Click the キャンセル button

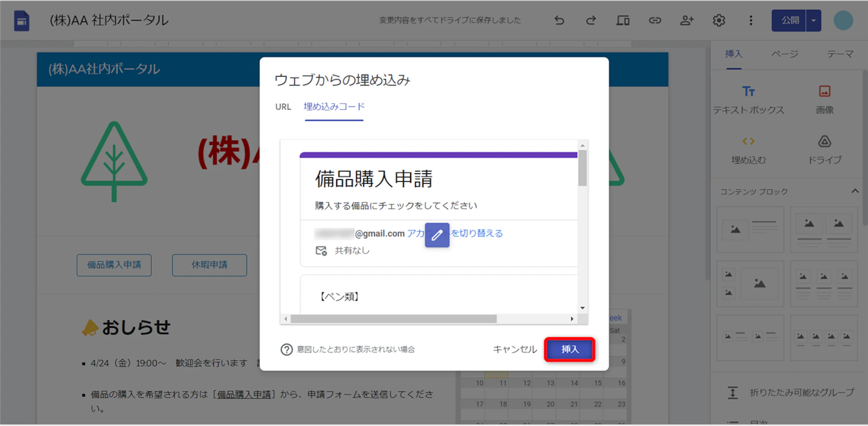click(515, 349)
